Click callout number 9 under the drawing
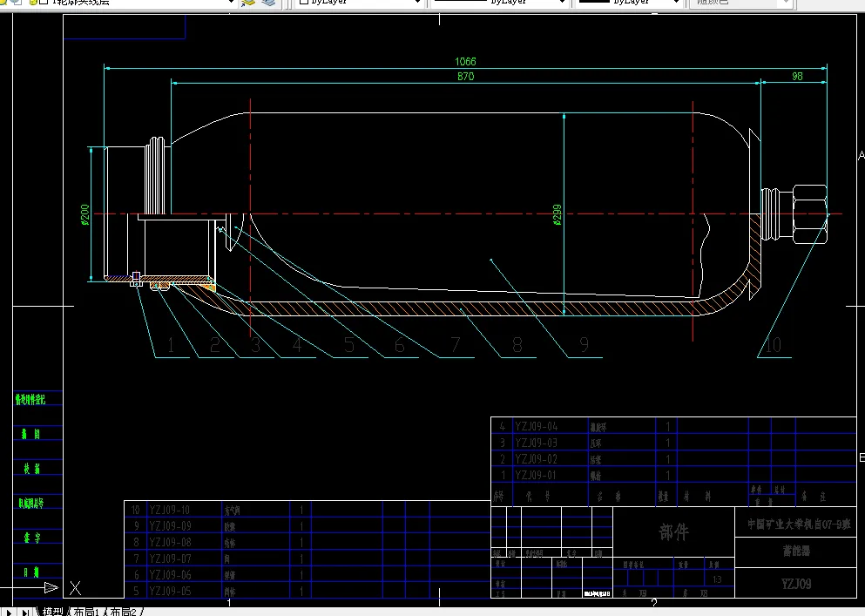865x616 pixels. [x=585, y=346]
